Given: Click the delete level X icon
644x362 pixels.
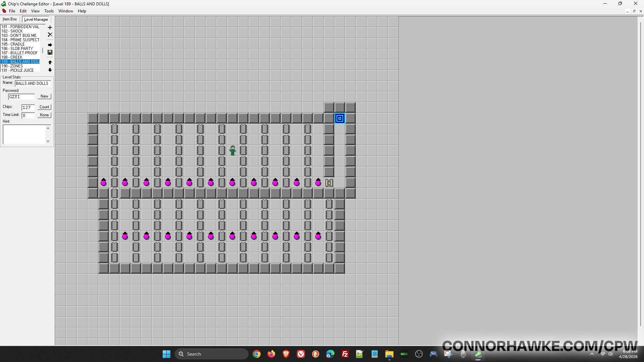Looking at the screenshot, I should coord(50,35).
